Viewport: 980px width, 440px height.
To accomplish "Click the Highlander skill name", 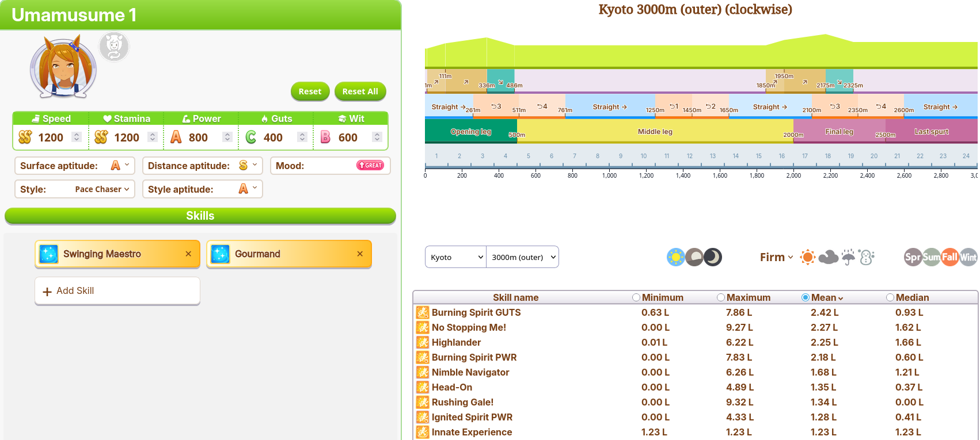I will (456, 342).
